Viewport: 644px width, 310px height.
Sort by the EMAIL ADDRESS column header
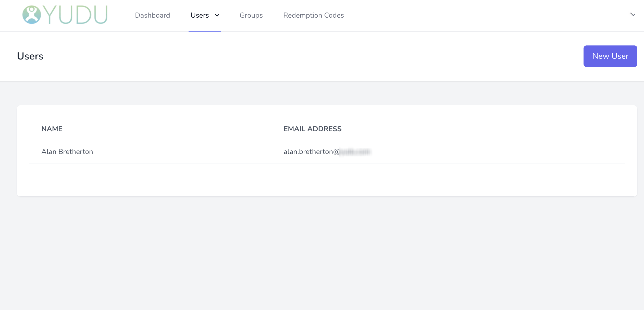[x=312, y=129]
